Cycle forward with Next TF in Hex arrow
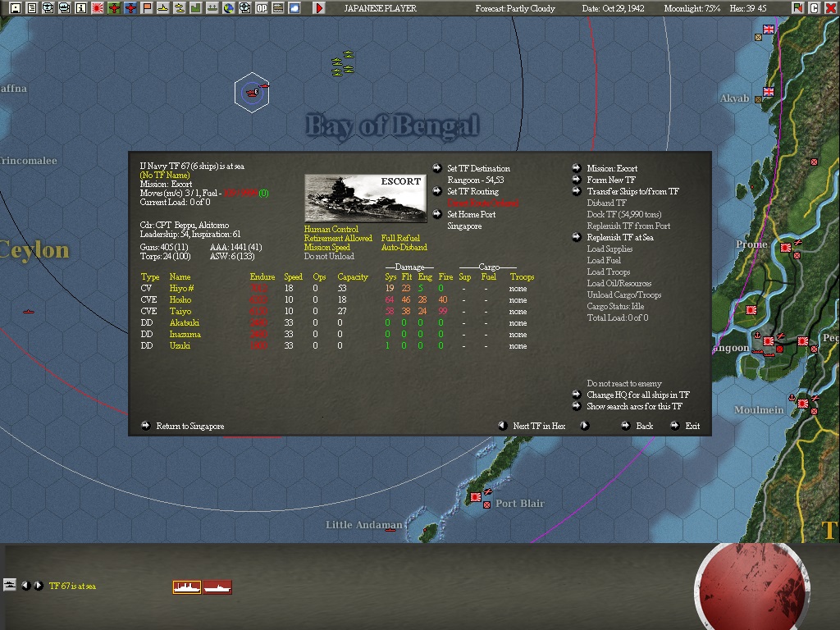This screenshot has height=630, width=840. pos(584,426)
